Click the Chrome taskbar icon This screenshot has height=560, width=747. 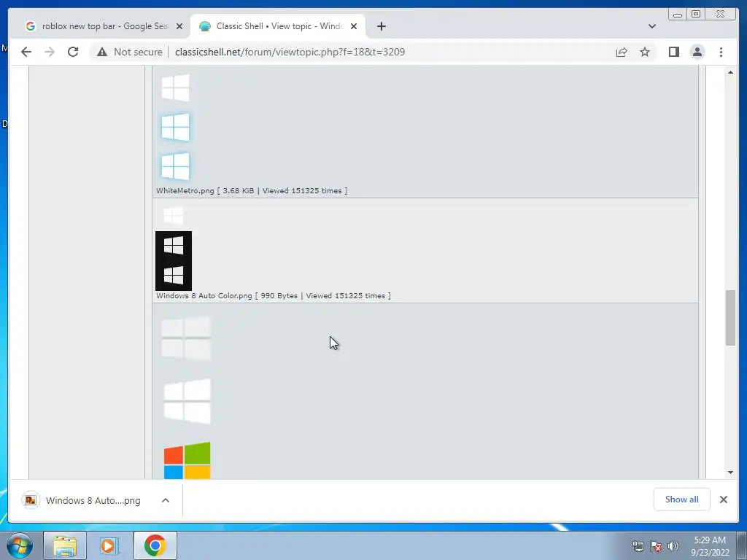point(155,545)
